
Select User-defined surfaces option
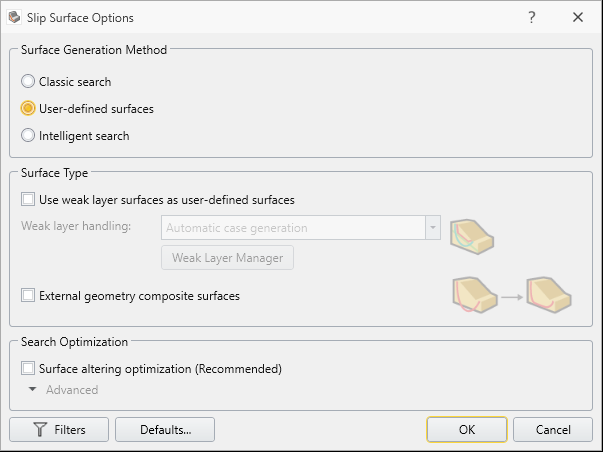[28, 108]
